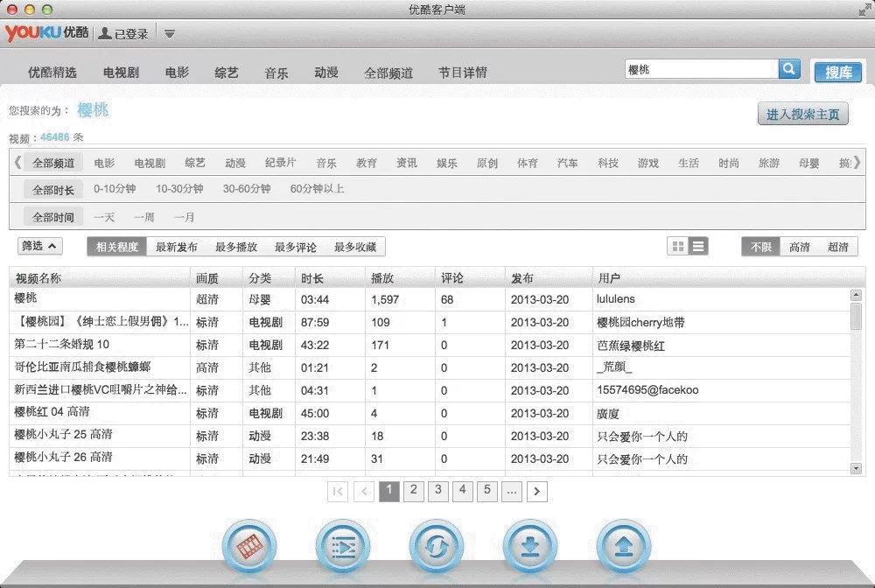875x588 pixels.
Task: Click the search input containing 樱桃
Action: point(702,69)
